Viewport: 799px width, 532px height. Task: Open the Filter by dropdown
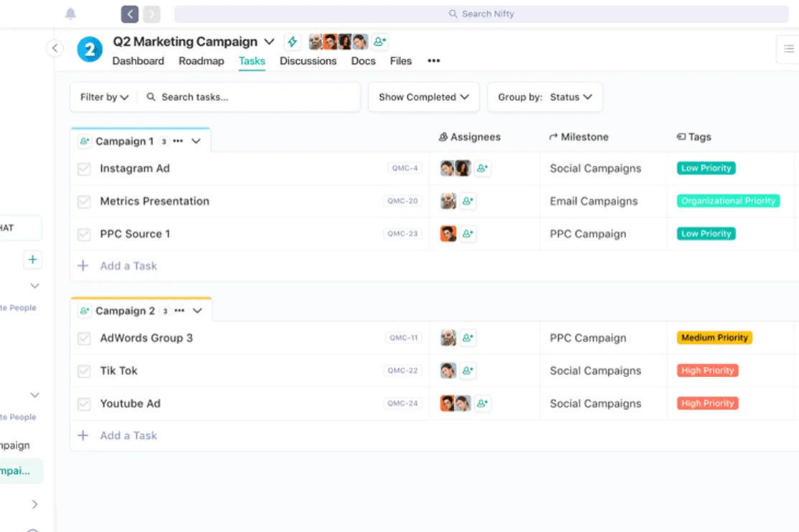click(x=104, y=97)
